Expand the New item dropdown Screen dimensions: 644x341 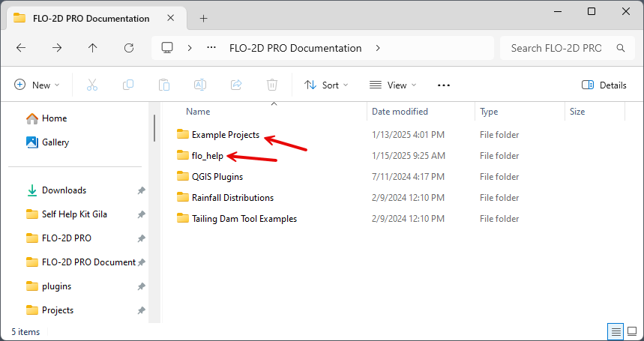[37, 85]
